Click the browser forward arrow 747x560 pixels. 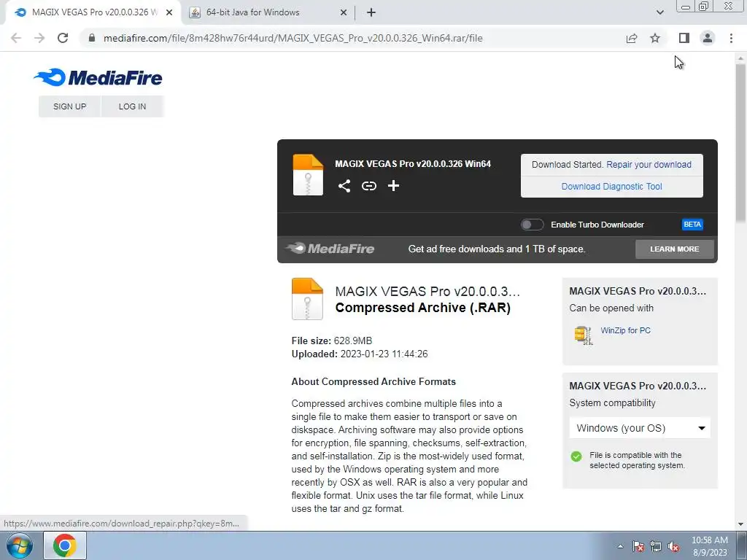pos(39,38)
